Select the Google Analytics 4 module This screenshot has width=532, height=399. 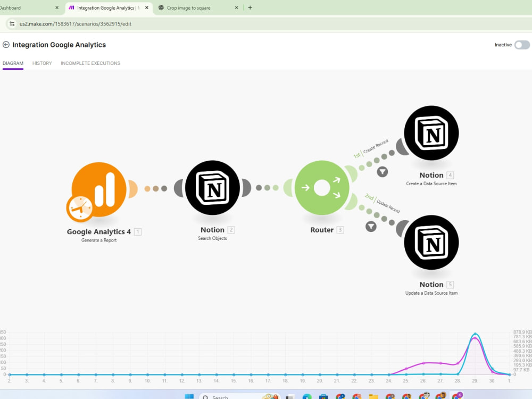click(x=99, y=189)
